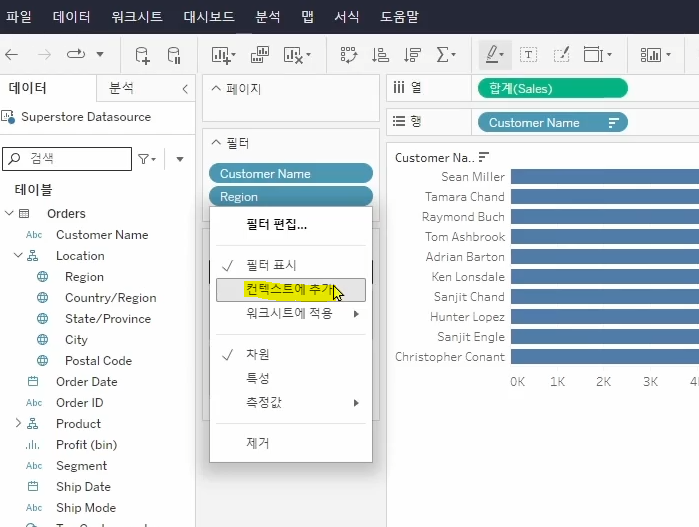Sort ascending using toolbar icon
The height and width of the screenshot is (527, 699).
380,55
